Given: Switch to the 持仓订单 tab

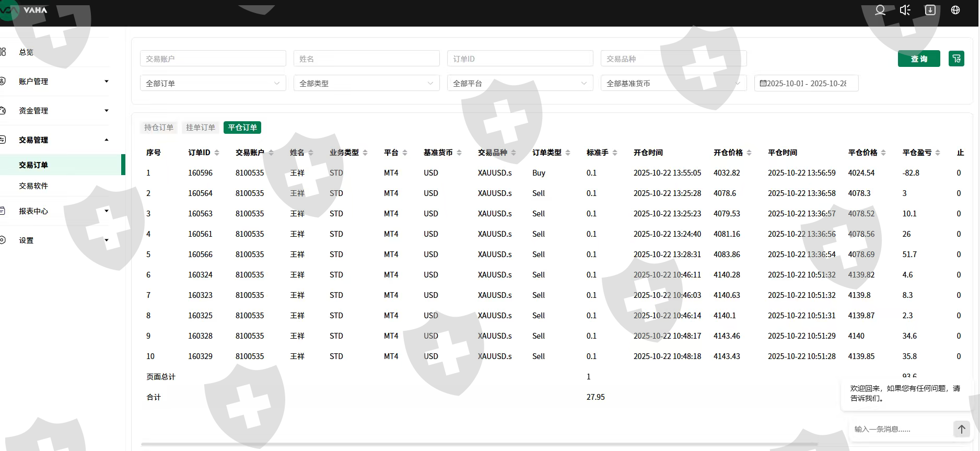Looking at the screenshot, I should (x=159, y=128).
